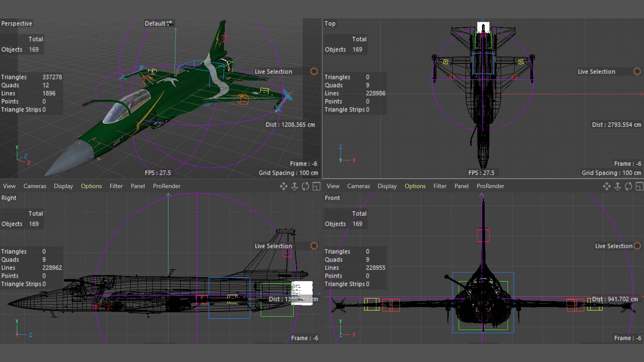Open ProRender menu above Right viewport
644x362 pixels.
click(167, 186)
